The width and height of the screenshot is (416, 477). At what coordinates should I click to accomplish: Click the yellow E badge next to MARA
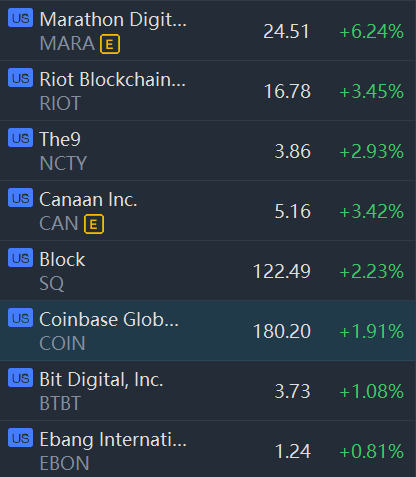[110, 44]
